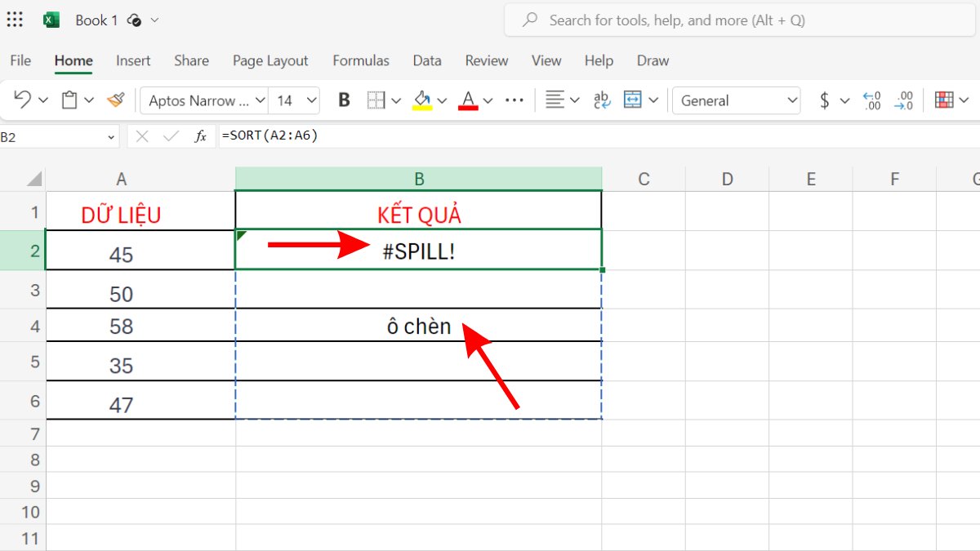The height and width of the screenshot is (551, 980).
Task: Apply red Font Color to the selection
Action: click(467, 100)
